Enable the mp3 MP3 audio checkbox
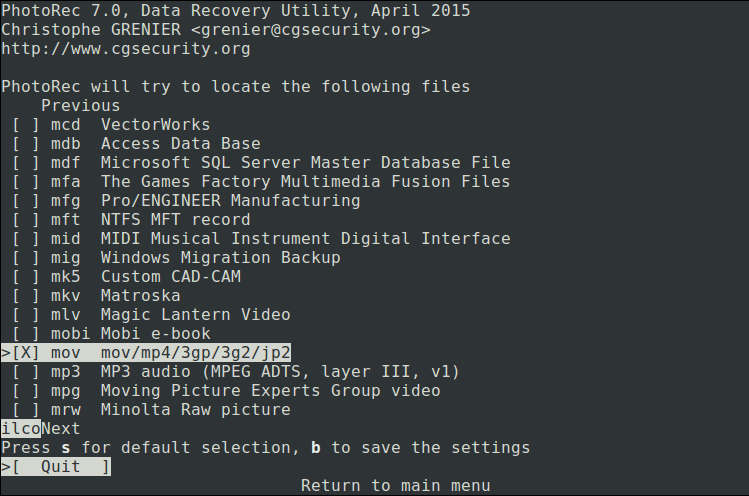 (x=26, y=372)
